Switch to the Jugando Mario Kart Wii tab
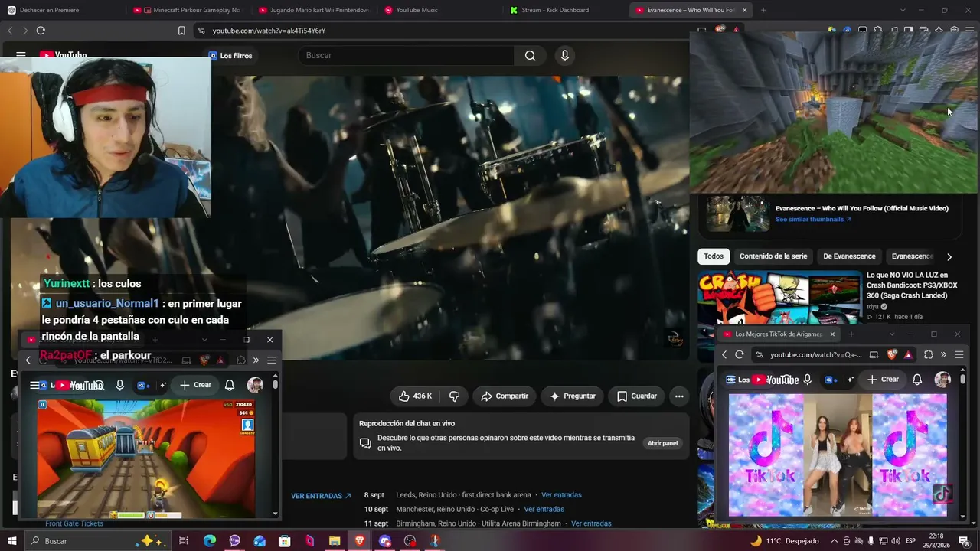Screen dimensions: 980x551 [312, 10]
